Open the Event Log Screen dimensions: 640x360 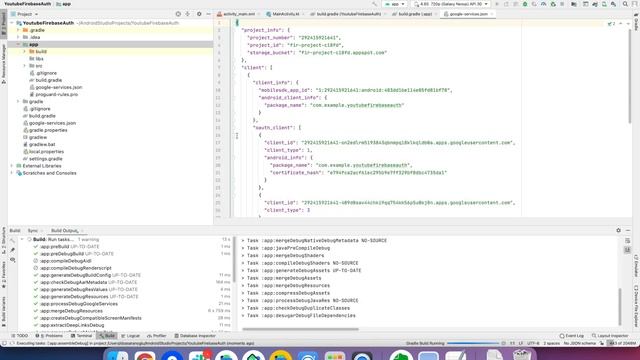[x=571, y=336]
